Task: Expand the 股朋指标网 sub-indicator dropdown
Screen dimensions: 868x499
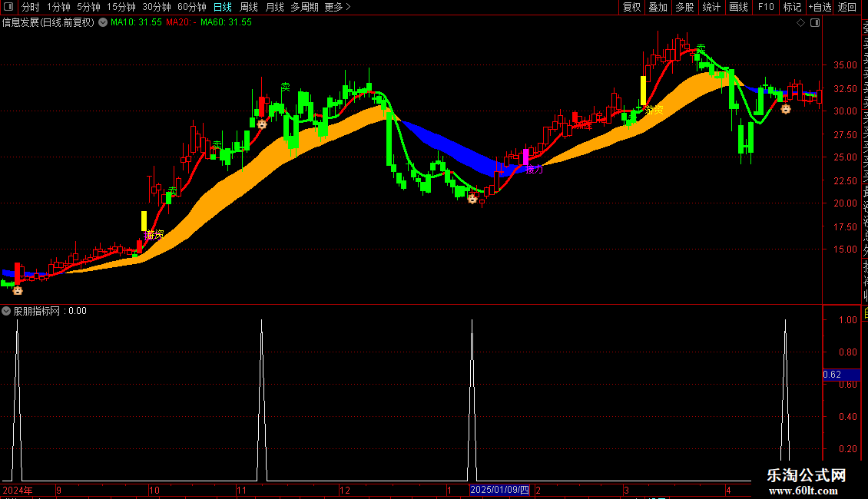Action: point(6,311)
